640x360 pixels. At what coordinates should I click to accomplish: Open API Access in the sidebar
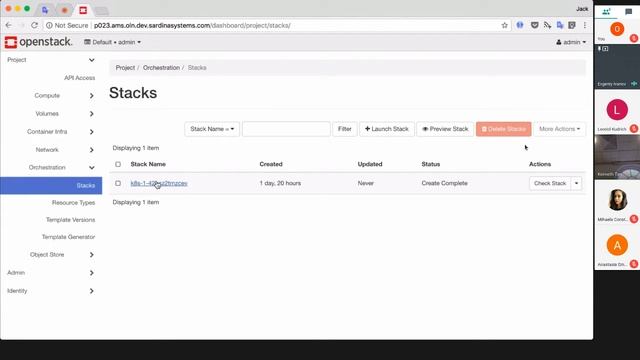click(x=79, y=78)
